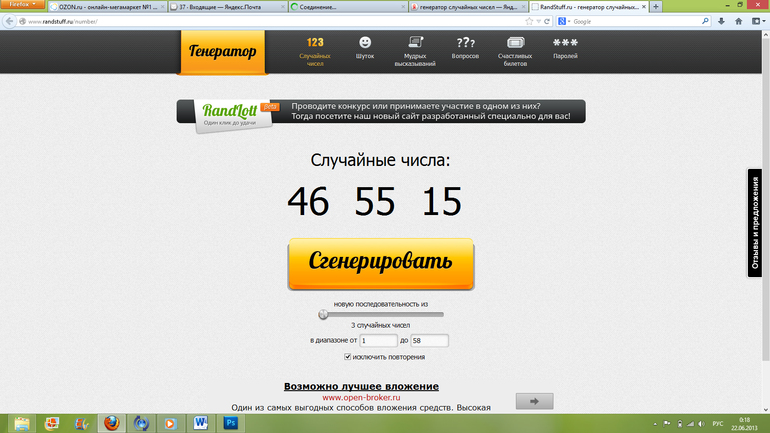Open the Случайных чисел generator section

click(x=315, y=48)
